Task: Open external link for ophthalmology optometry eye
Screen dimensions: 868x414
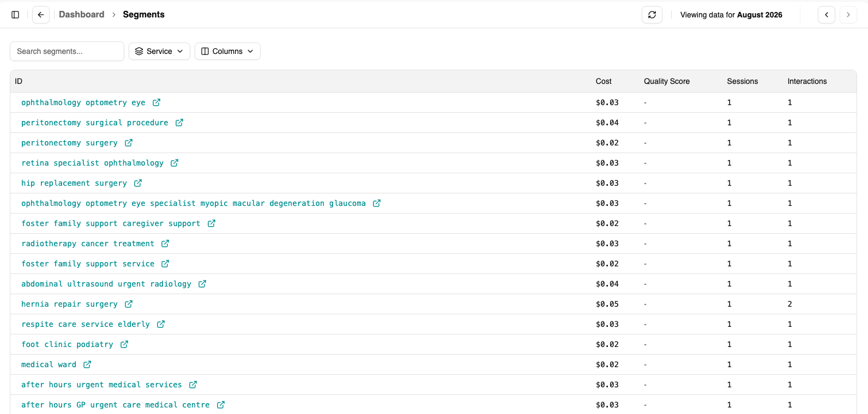Action: click(x=156, y=102)
